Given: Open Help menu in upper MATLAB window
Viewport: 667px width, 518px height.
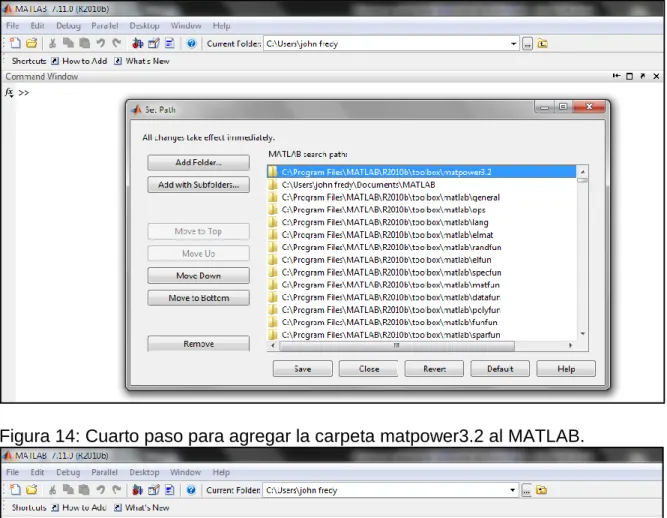Looking at the screenshot, I should click(x=221, y=26).
